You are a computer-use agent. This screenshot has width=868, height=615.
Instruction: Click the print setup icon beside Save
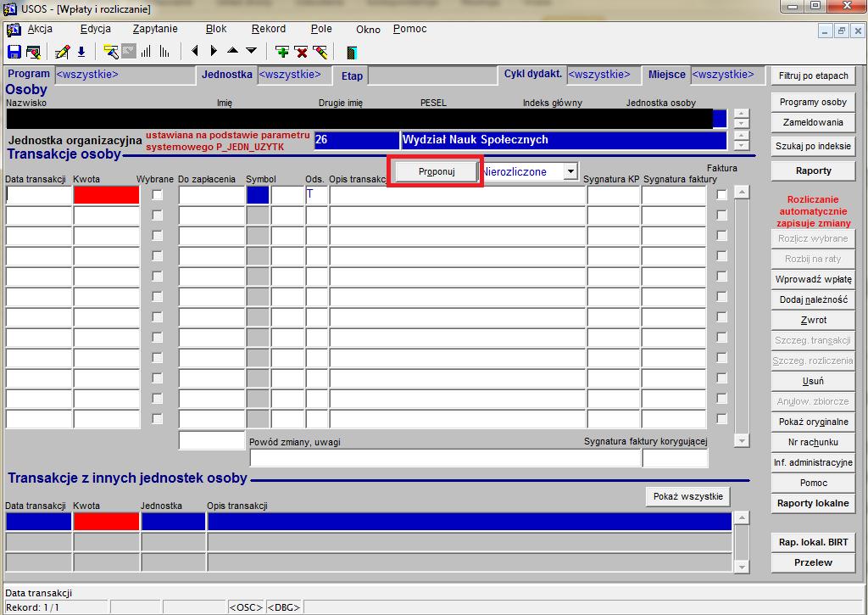coord(33,52)
